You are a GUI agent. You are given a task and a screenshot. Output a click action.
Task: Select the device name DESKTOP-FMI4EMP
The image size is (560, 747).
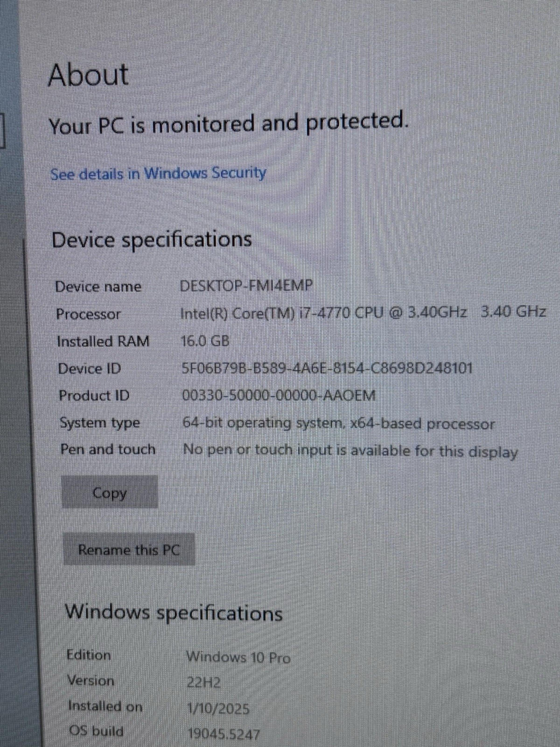[x=246, y=285]
